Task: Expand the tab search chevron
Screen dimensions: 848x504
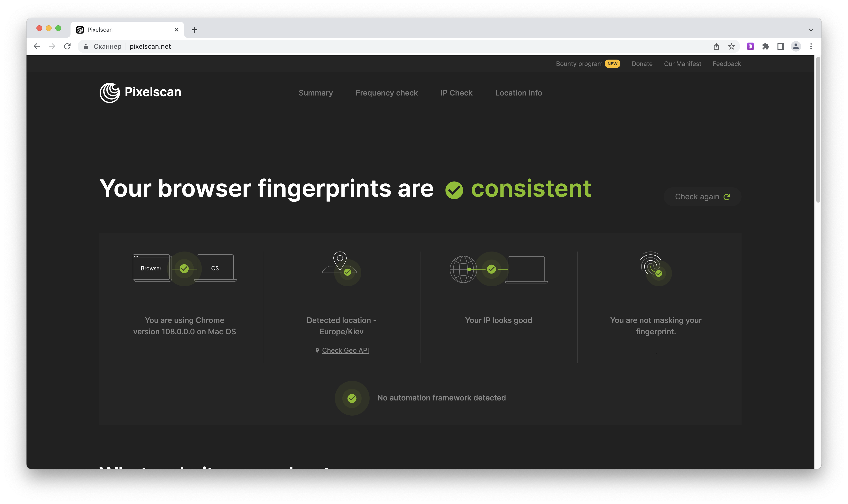Action: tap(811, 30)
